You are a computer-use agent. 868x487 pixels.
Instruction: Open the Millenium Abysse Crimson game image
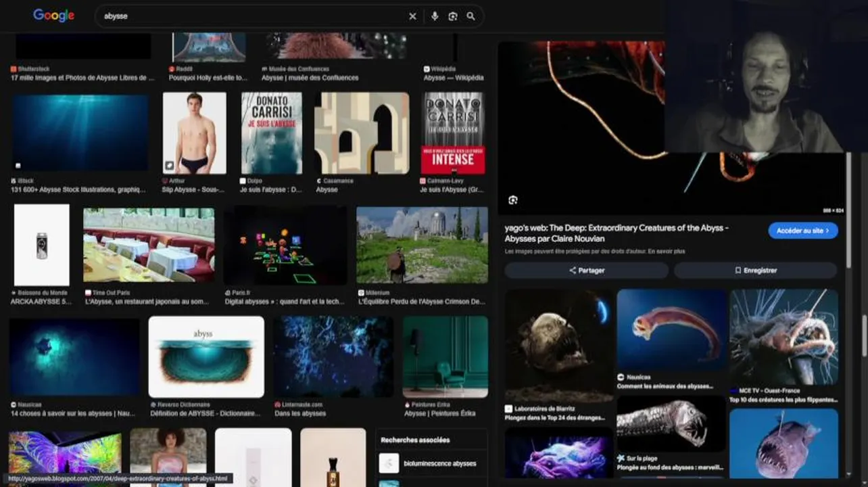point(422,245)
